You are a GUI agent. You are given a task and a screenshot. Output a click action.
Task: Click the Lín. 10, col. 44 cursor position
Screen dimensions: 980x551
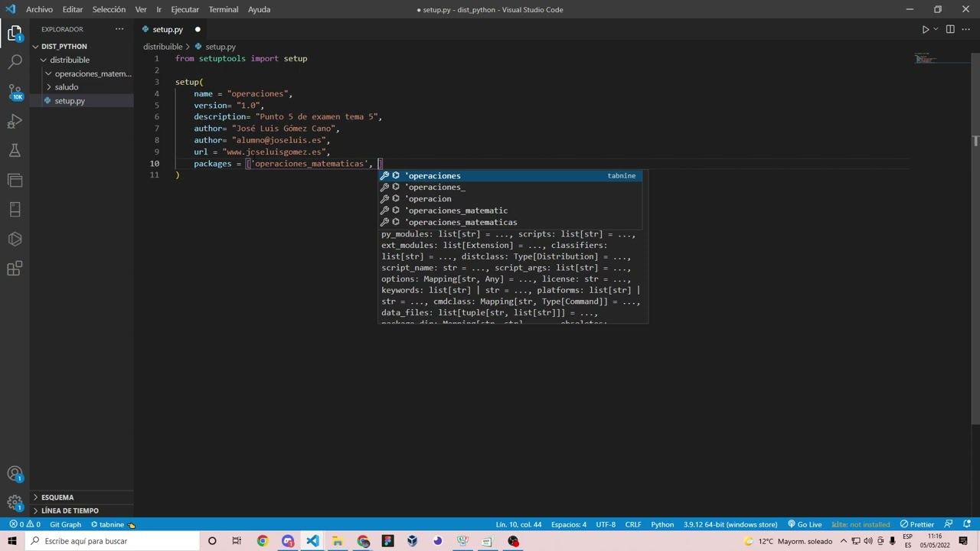click(x=518, y=524)
